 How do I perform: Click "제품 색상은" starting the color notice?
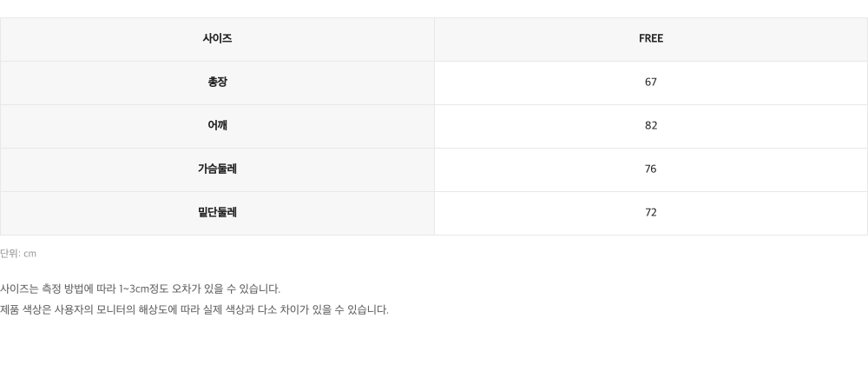coord(25,309)
